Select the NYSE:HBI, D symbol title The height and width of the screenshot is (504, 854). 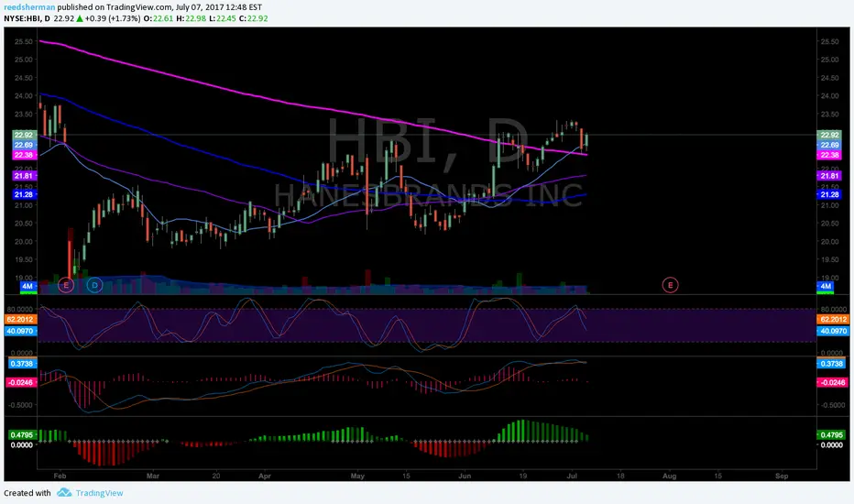[x=27, y=18]
